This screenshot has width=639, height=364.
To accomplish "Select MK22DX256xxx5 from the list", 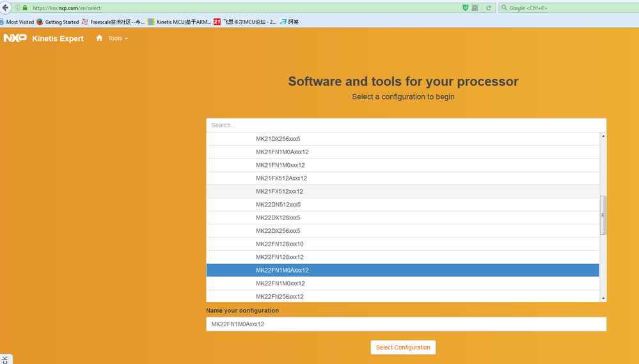I will 402,231.
